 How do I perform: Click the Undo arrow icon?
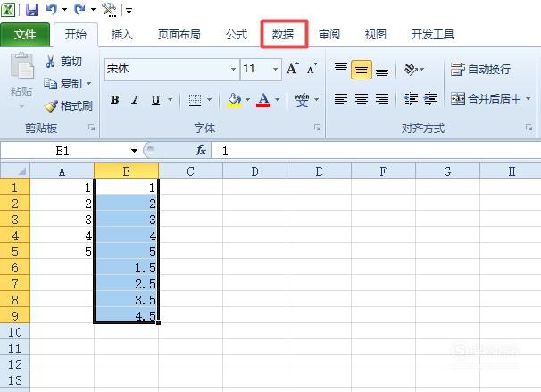[x=52, y=10]
